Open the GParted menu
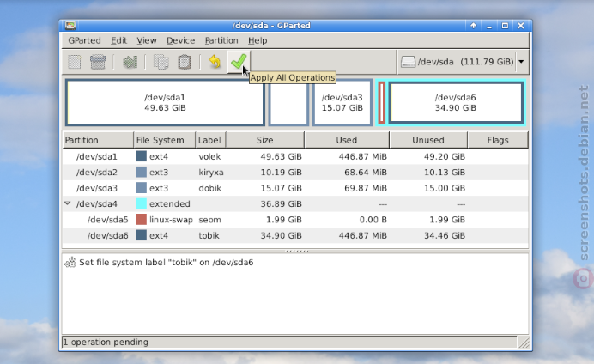Screen dimensions: 594x364 [84, 40]
